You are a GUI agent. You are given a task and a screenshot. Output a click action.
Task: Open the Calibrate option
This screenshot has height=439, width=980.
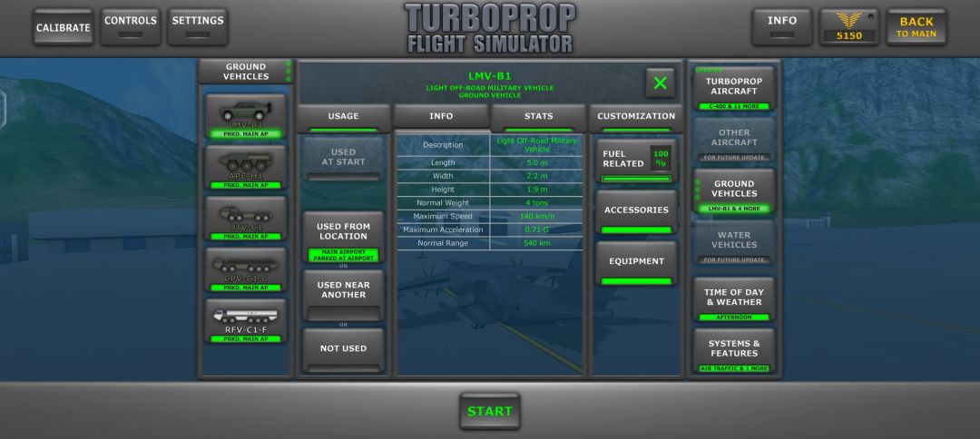(x=64, y=27)
